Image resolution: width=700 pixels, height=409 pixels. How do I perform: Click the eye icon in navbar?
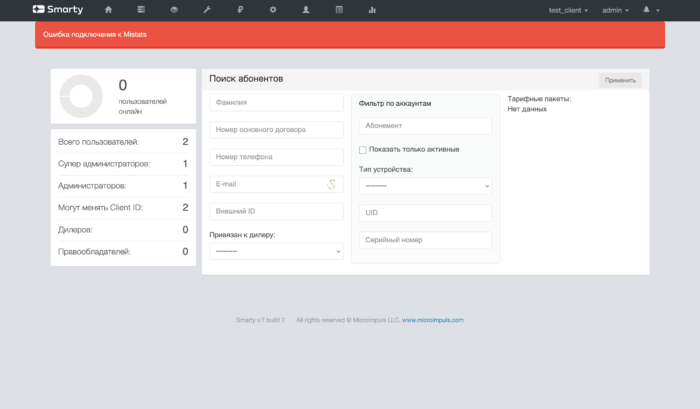tap(174, 10)
